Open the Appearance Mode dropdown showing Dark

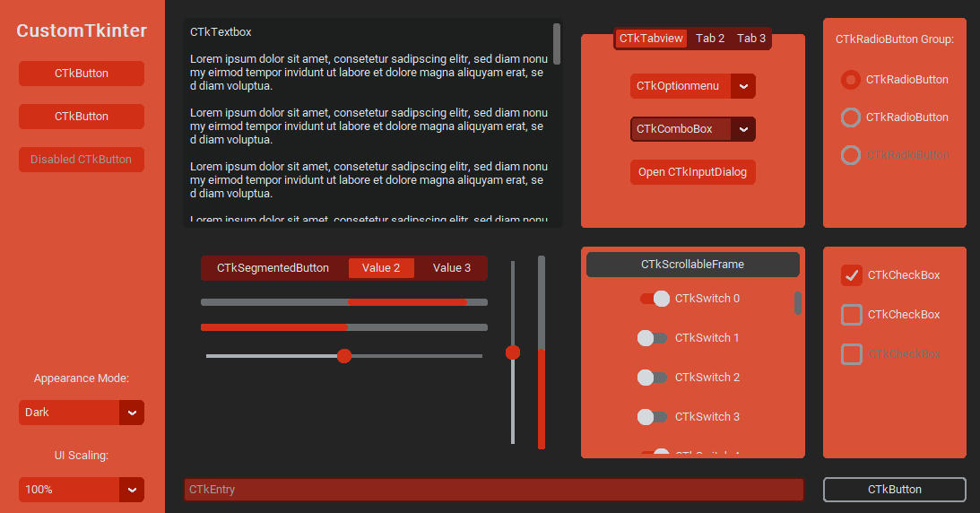pos(82,413)
